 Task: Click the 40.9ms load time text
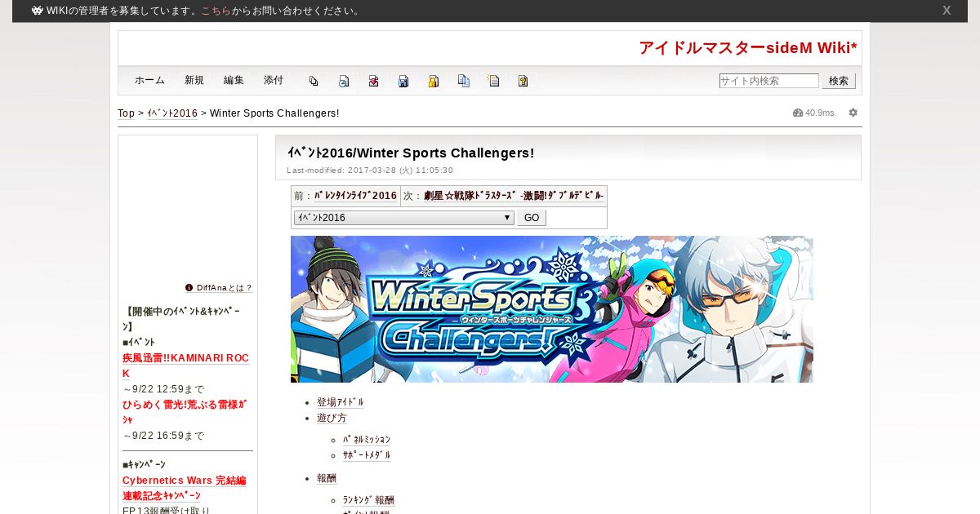click(820, 113)
